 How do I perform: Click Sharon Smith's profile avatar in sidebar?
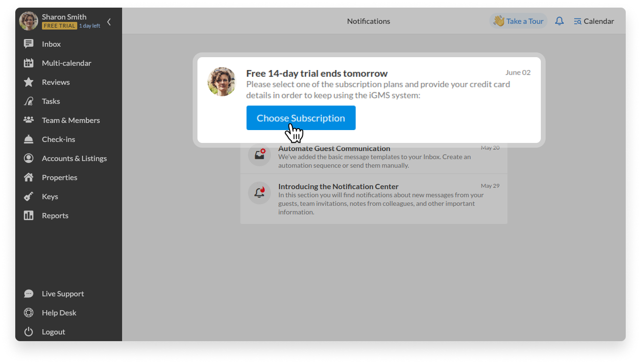tap(29, 21)
